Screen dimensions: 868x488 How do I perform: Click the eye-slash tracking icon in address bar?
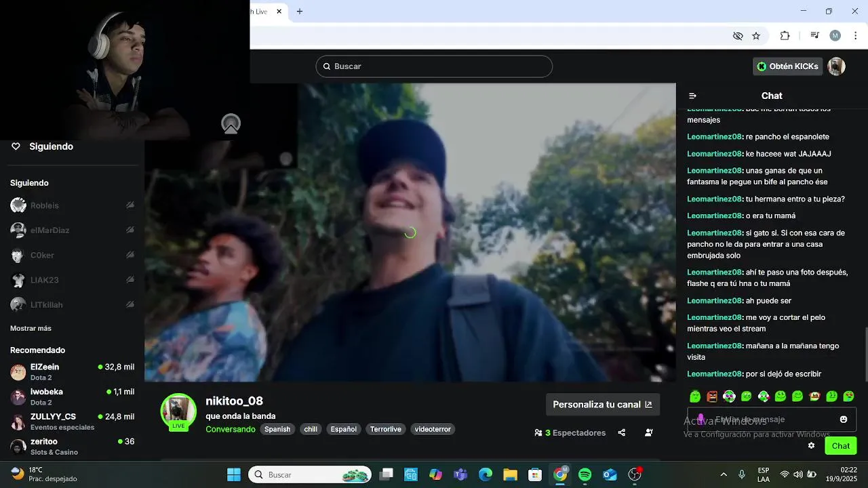738,36
